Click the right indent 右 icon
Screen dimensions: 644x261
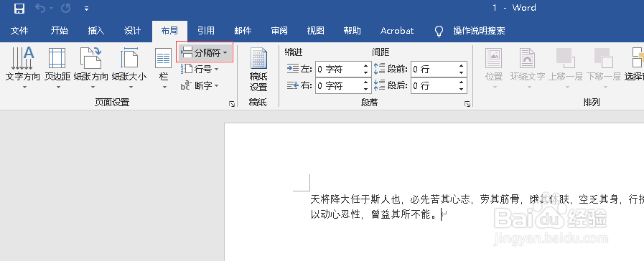click(x=293, y=85)
